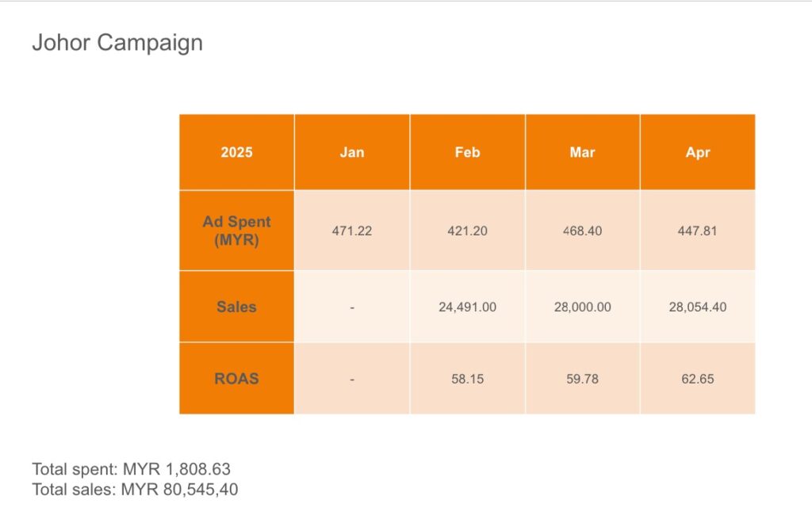Image resolution: width=812 pixels, height=523 pixels.
Task: Select the 28,000.00 March sales cell
Action: point(582,307)
